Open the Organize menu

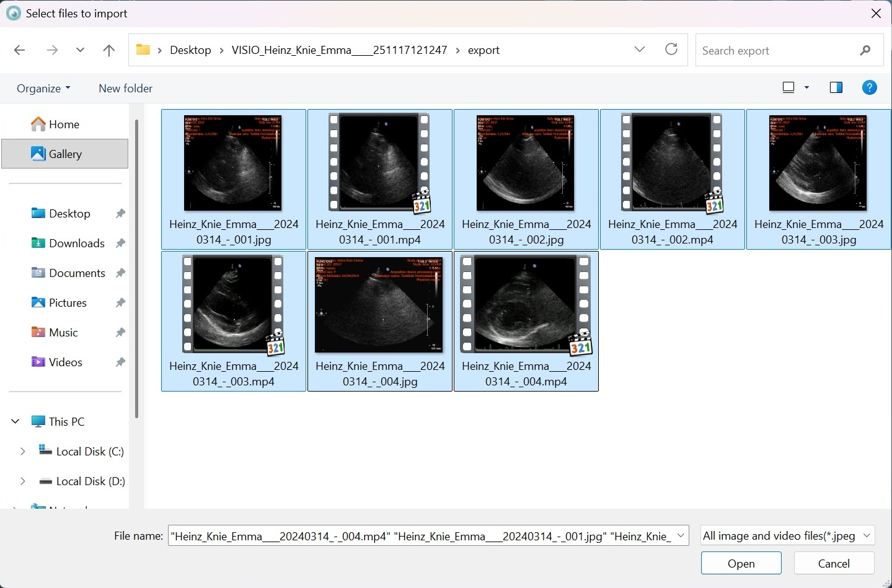pos(43,89)
